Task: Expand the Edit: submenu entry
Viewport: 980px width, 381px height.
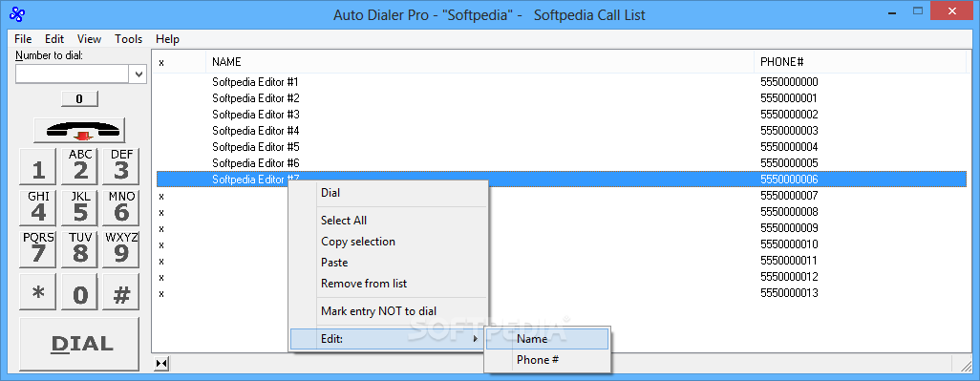Action: (388, 339)
